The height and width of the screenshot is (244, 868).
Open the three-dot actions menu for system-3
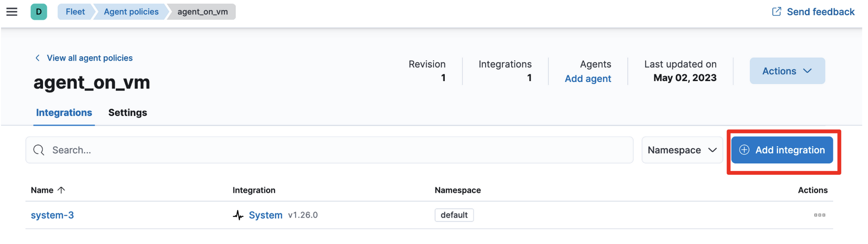pos(820,215)
